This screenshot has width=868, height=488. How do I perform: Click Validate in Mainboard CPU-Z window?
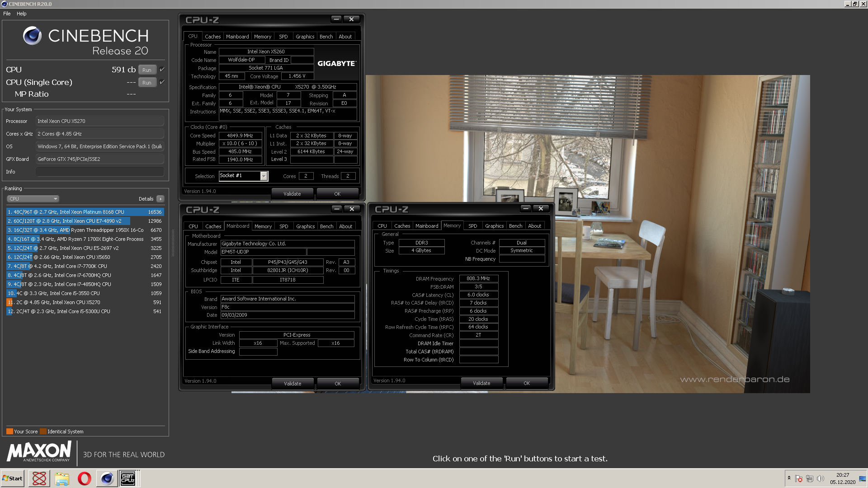[x=292, y=384]
